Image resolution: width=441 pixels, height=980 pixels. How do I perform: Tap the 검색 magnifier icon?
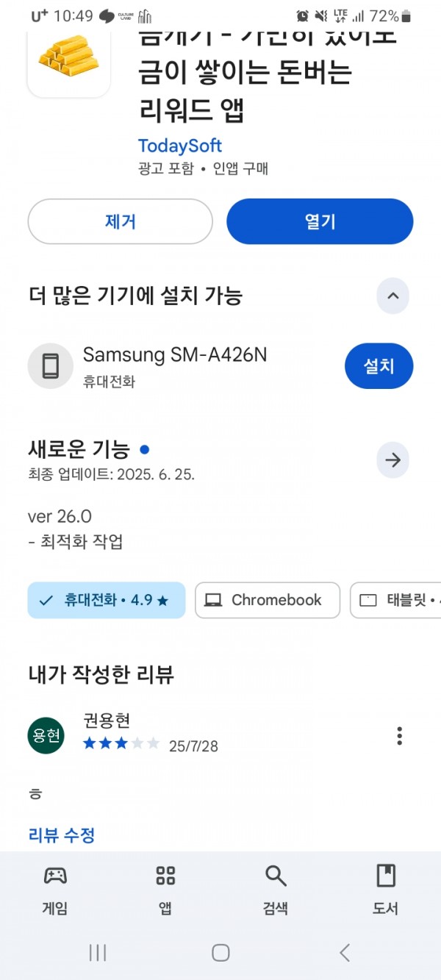point(276,876)
